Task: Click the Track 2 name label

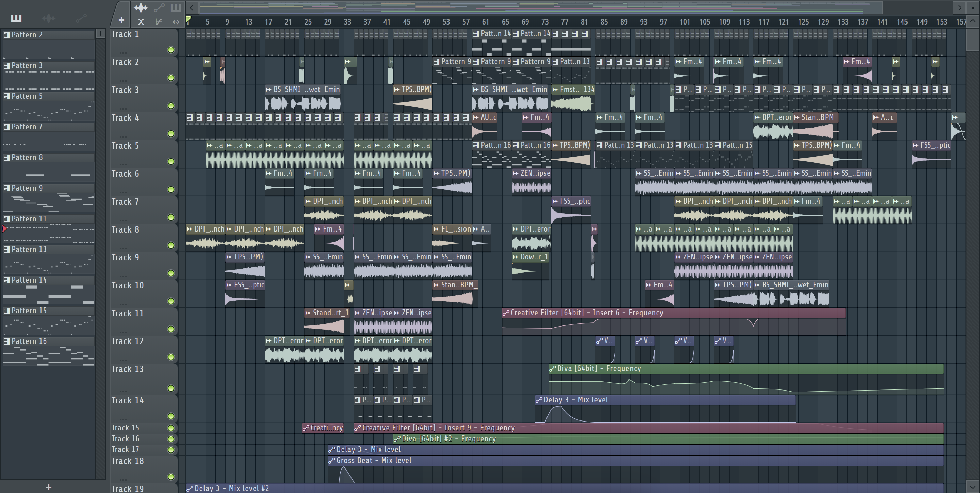Action: [x=125, y=62]
